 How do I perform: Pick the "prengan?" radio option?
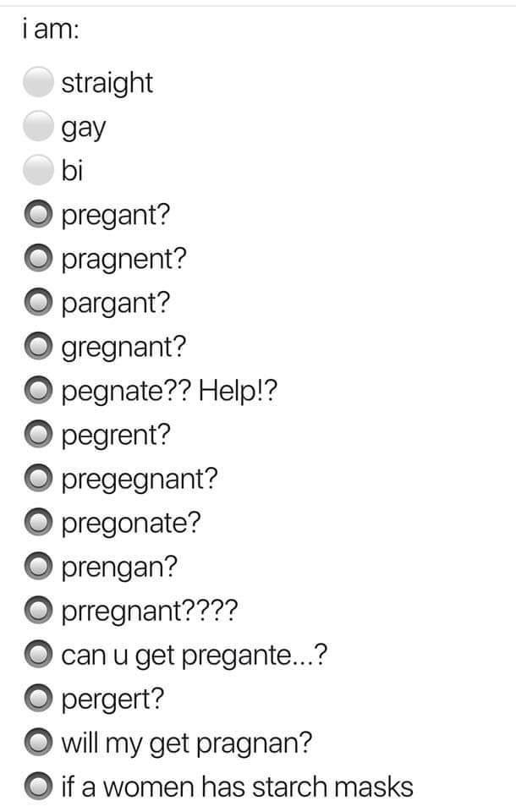39,567
